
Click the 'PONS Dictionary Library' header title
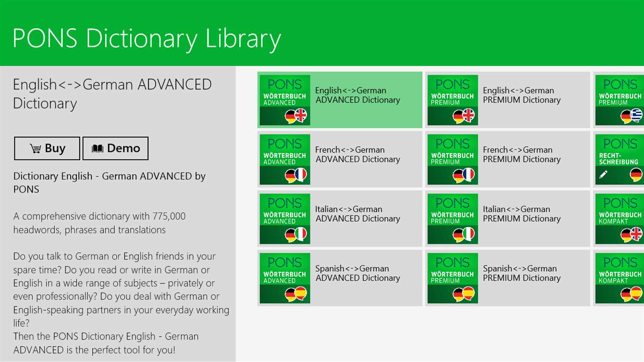tap(147, 39)
